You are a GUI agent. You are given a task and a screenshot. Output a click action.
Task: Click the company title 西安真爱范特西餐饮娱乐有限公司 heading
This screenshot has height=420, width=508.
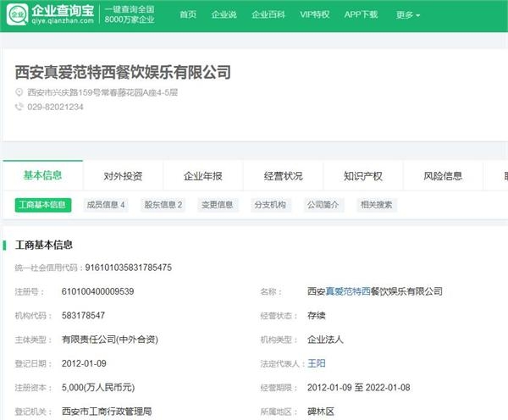tap(123, 72)
